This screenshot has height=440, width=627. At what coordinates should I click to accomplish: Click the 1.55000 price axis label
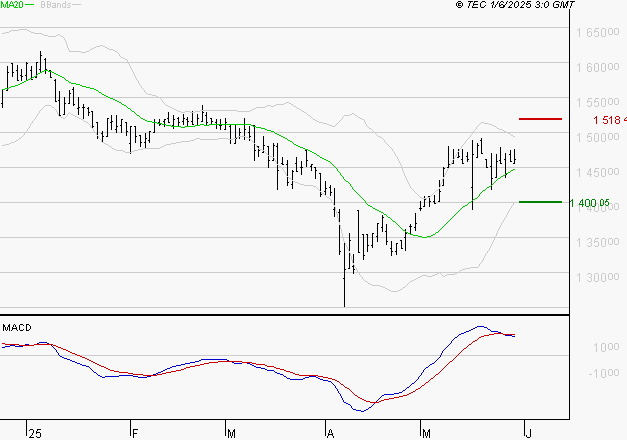point(598,103)
